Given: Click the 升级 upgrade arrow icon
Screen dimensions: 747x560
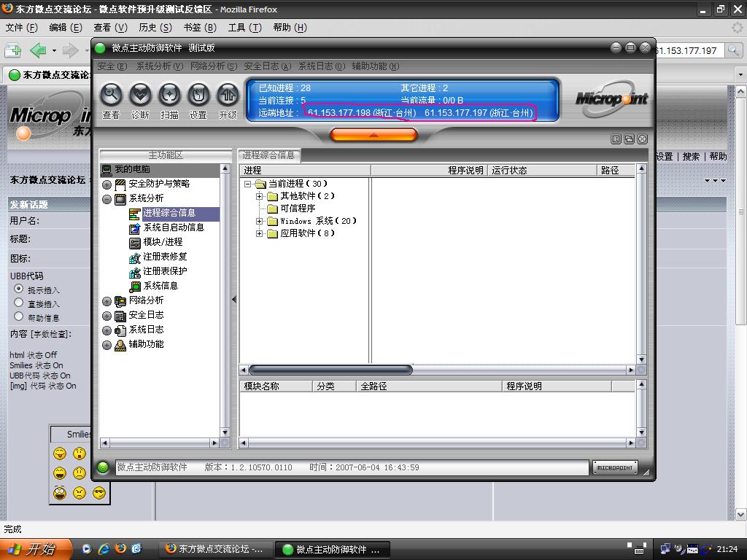Looking at the screenshot, I should 228,95.
